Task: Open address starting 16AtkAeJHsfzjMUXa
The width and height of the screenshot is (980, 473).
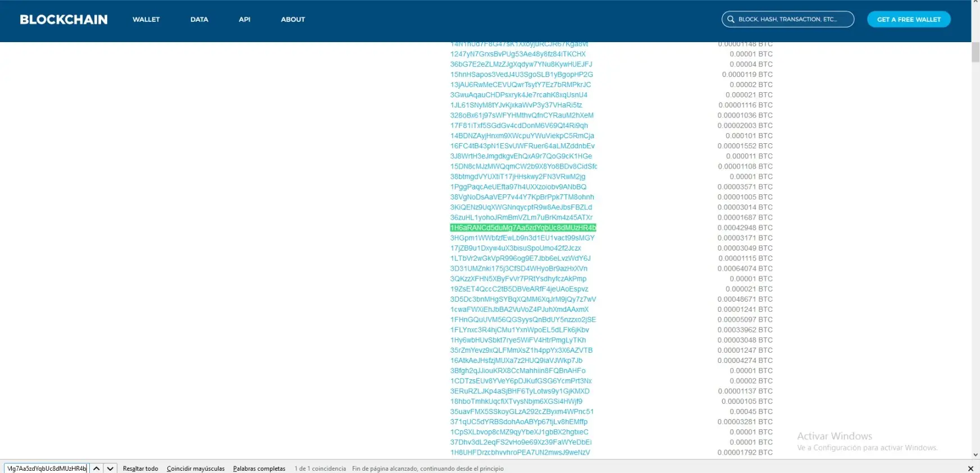Action: (516, 360)
